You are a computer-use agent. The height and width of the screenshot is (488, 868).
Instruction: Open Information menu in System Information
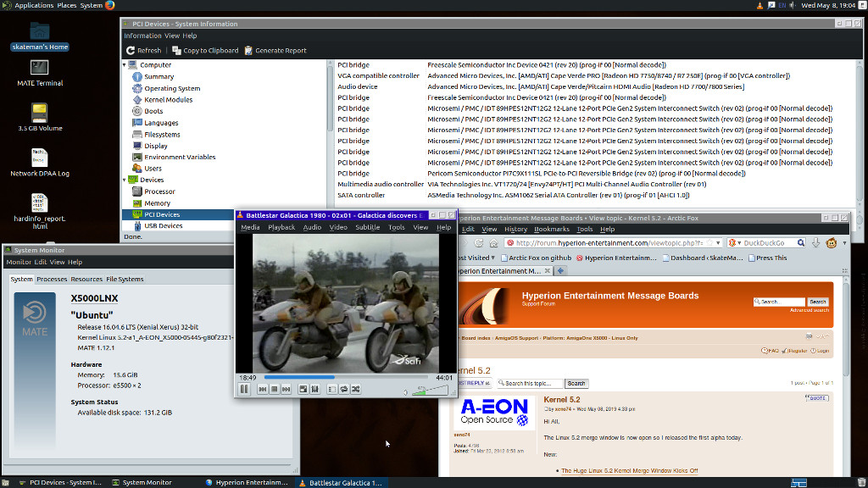[142, 36]
